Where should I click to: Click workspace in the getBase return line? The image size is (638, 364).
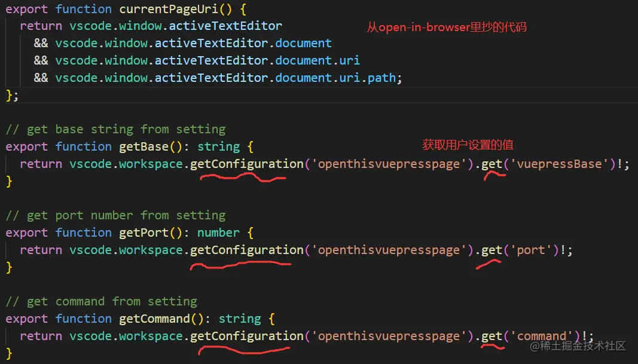tap(151, 164)
